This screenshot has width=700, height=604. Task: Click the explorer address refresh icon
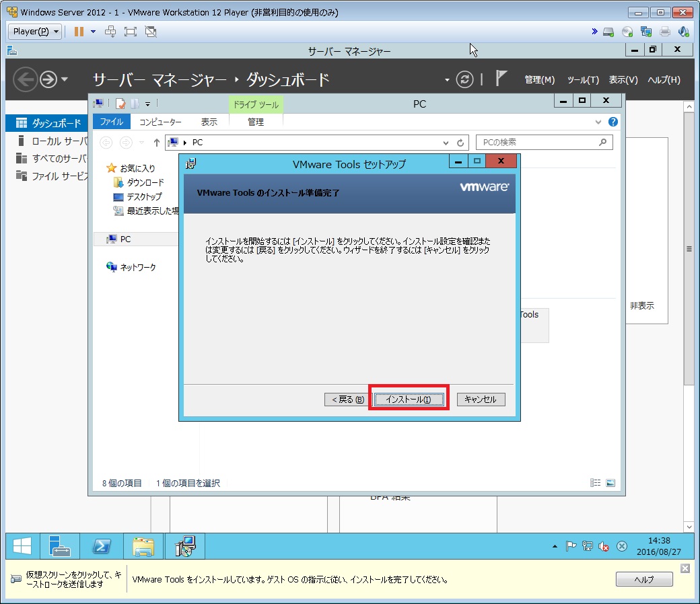click(x=460, y=143)
